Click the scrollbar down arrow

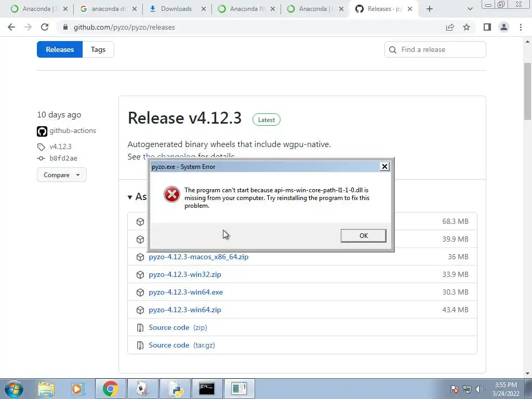[528, 374]
